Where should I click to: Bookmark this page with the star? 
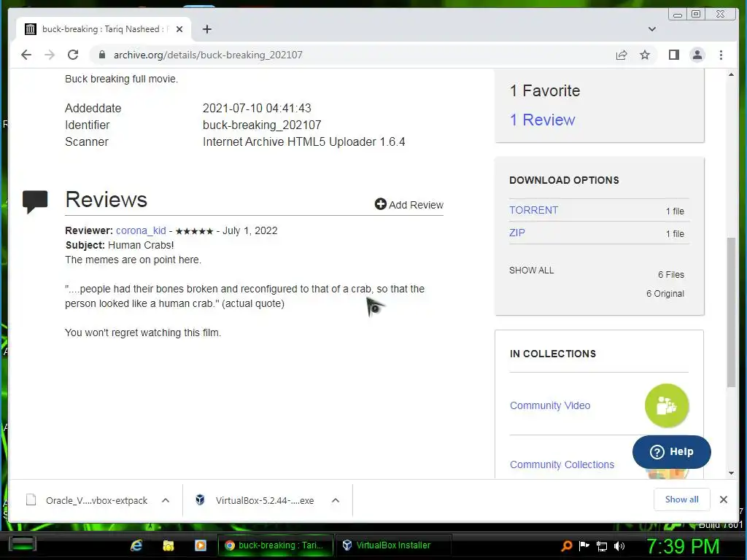[x=645, y=55]
